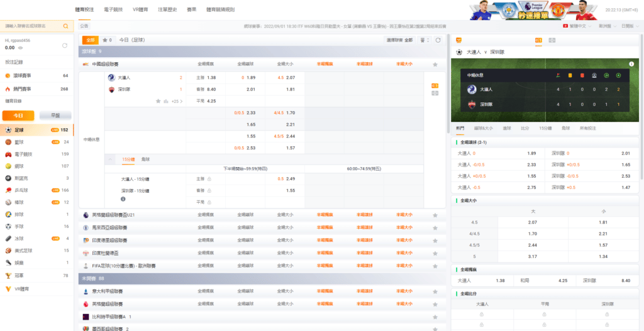Click the refresh icon beside league selector
The width and height of the screenshot is (644, 331).
[438, 40]
